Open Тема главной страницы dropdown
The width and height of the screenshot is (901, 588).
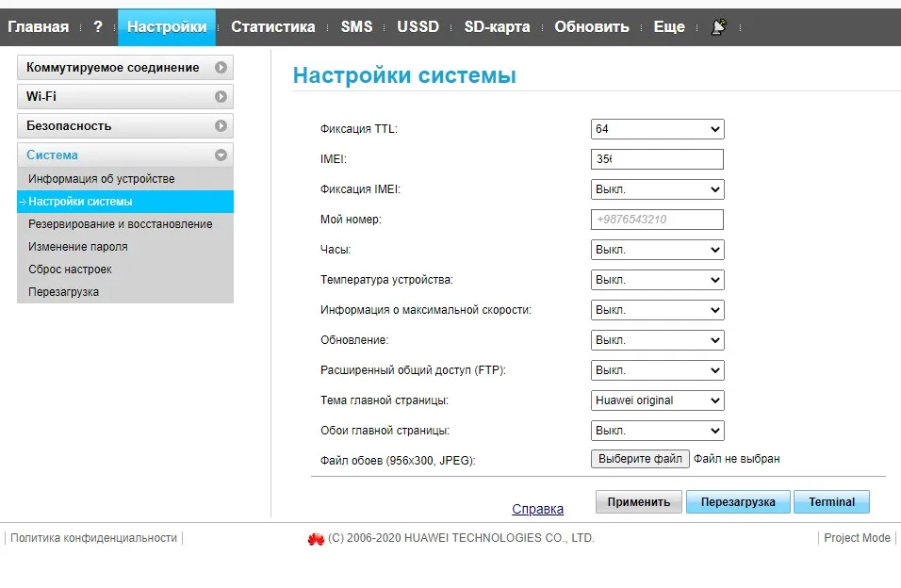(x=657, y=400)
